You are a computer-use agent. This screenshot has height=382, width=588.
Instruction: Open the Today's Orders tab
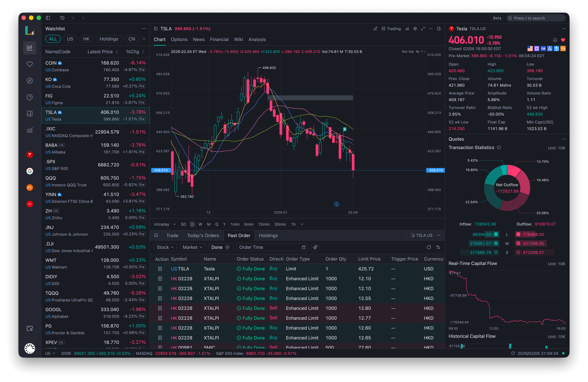(203, 235)
